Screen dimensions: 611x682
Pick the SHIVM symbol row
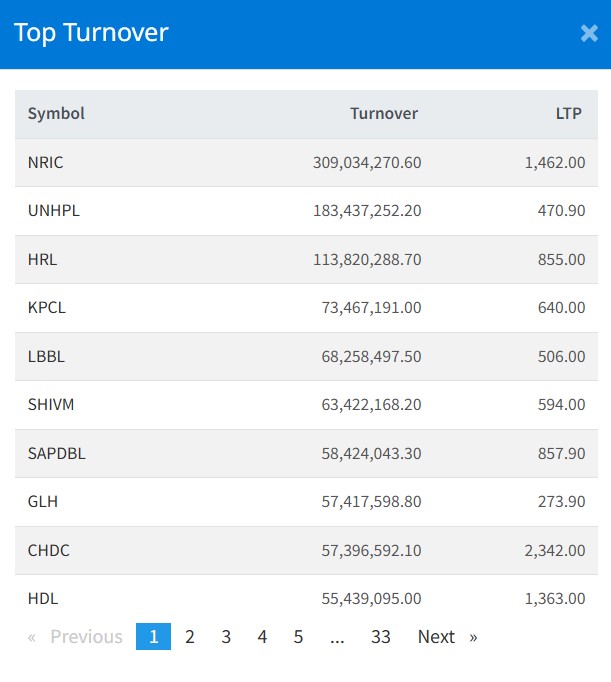(x=51, y=405)
